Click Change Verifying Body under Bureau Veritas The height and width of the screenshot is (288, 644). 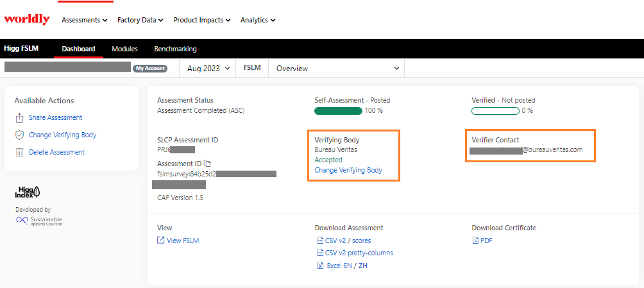coord(348,170)
